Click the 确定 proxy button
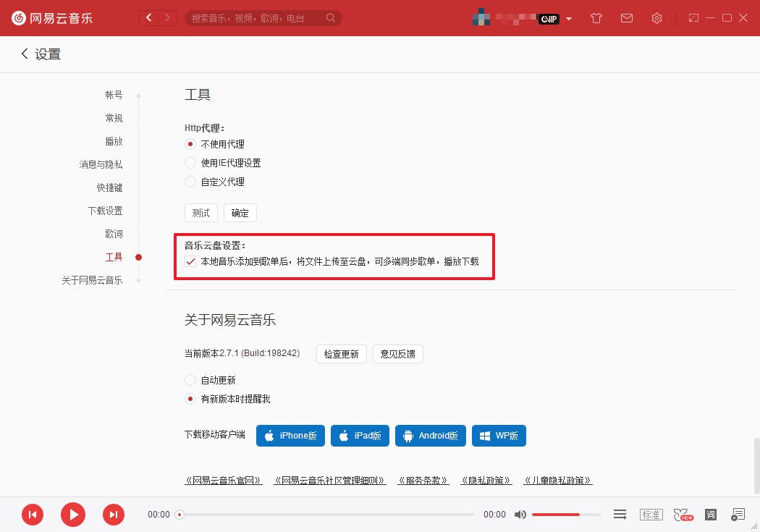 pyautogui.click(x=240, y=213)
